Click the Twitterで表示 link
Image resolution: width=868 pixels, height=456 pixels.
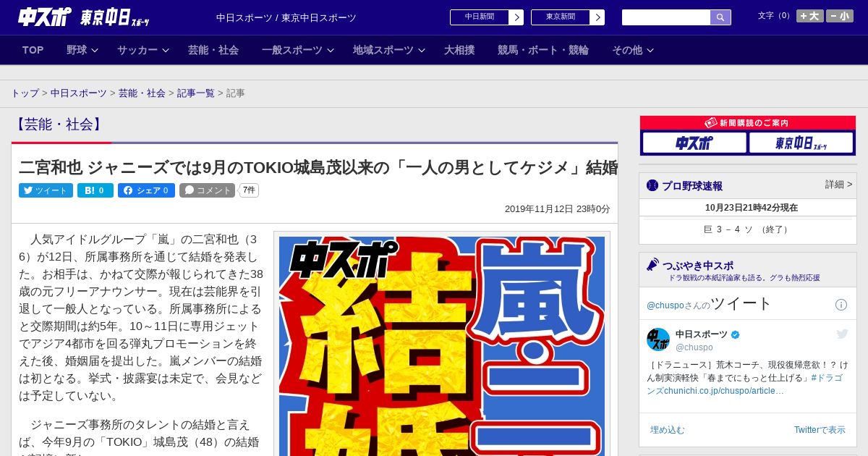[820, 430]
